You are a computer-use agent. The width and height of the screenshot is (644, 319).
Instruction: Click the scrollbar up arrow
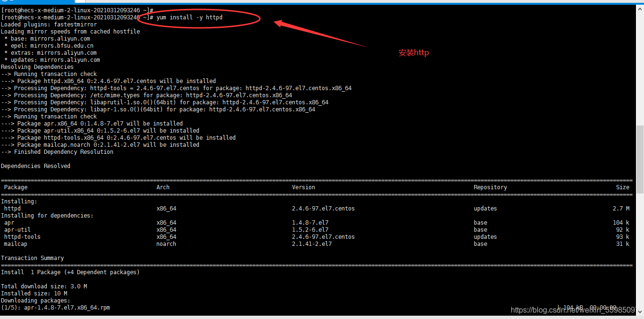pyautogui.click(x=640, y=9)
